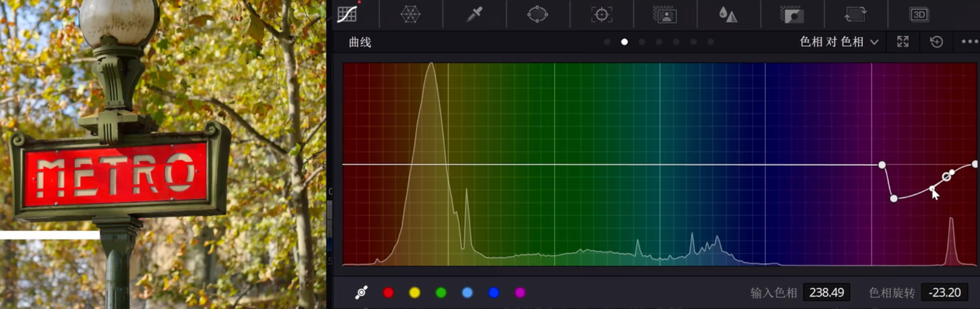Screen dimensions: 980x309
Task: Select the yellow hue swatch
Action: [x=415, y=293]
